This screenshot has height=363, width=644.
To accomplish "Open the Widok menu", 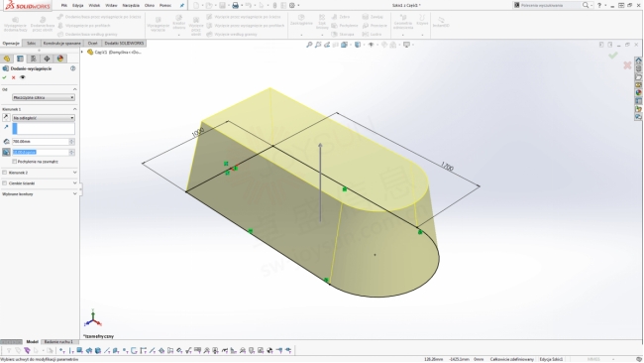I will [94, 5].
